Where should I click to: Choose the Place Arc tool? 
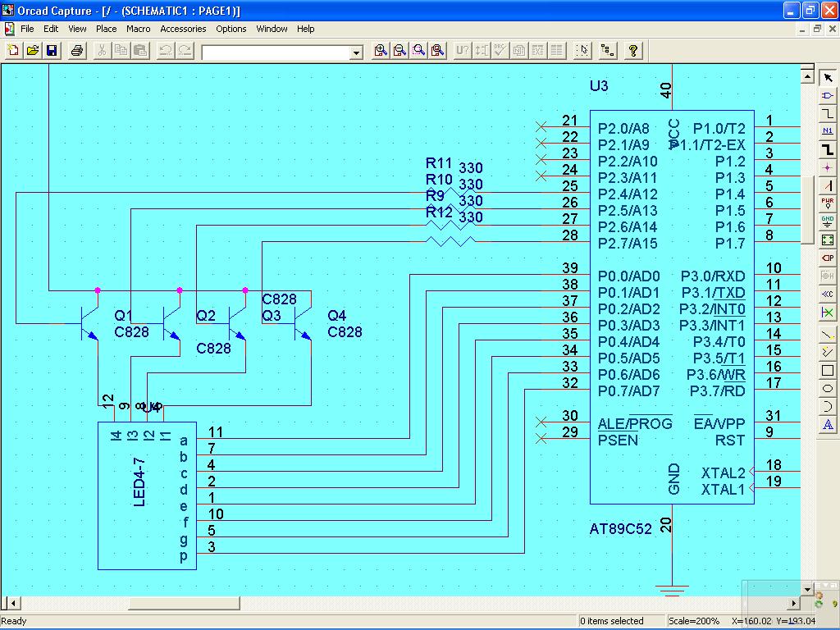click(x=828, y=406)
